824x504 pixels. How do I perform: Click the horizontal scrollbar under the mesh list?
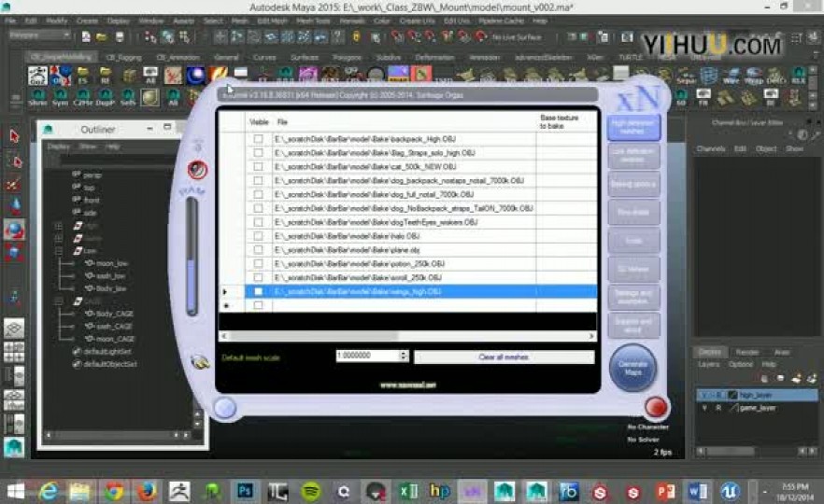click(407, 335)
